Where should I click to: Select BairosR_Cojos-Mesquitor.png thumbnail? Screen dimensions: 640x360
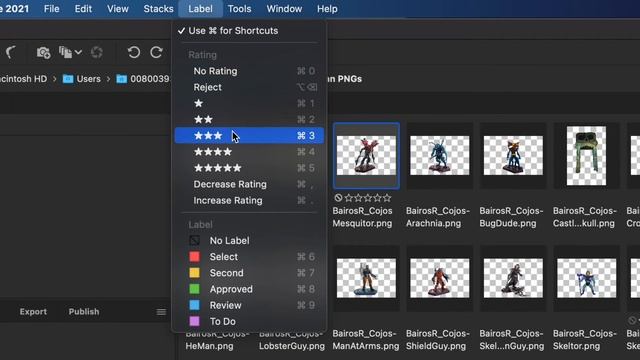pyautogui.click(x=366, y=156)
